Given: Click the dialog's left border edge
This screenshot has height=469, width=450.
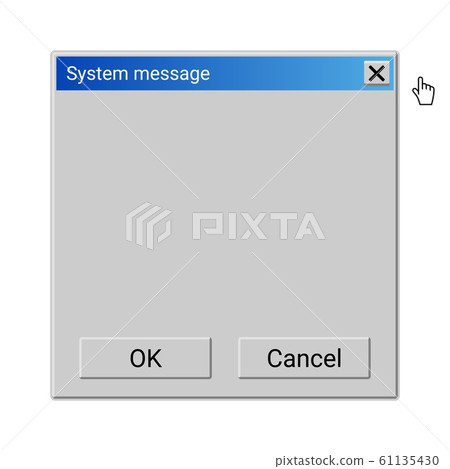Looking at the screenshot, I should pyautogui.click(x=54, y=225).
